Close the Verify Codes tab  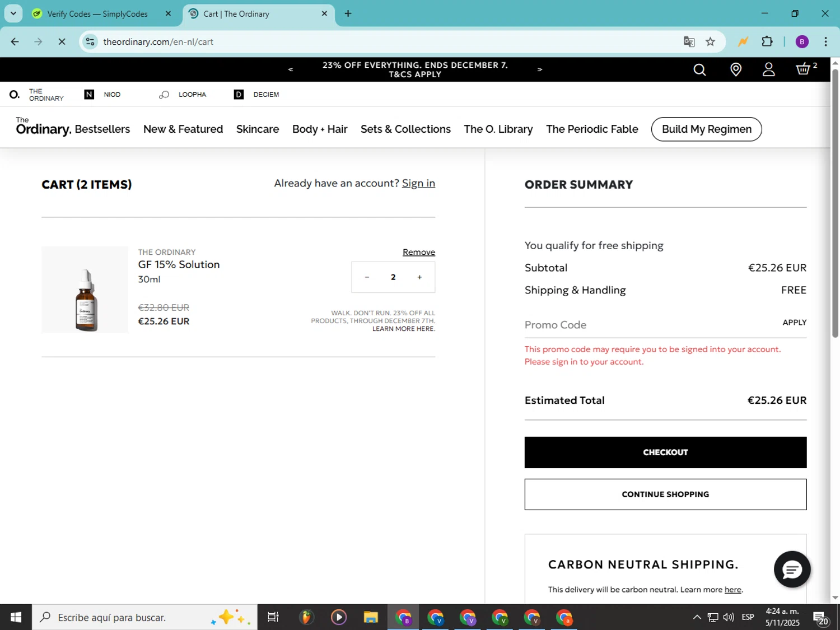pyautogui.click(x=168, y=13)
